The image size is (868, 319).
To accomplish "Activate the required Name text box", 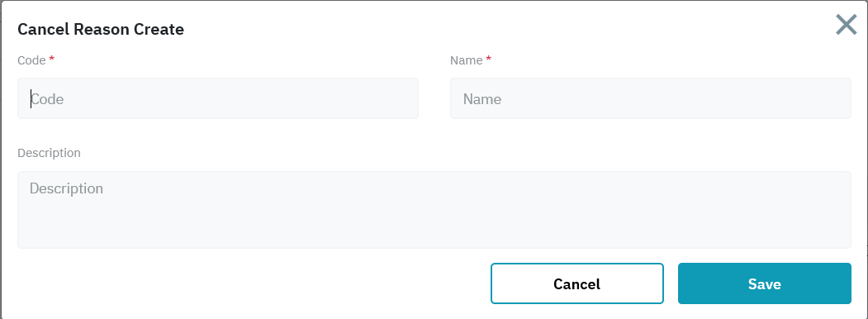I will click(x=651, y=98).
